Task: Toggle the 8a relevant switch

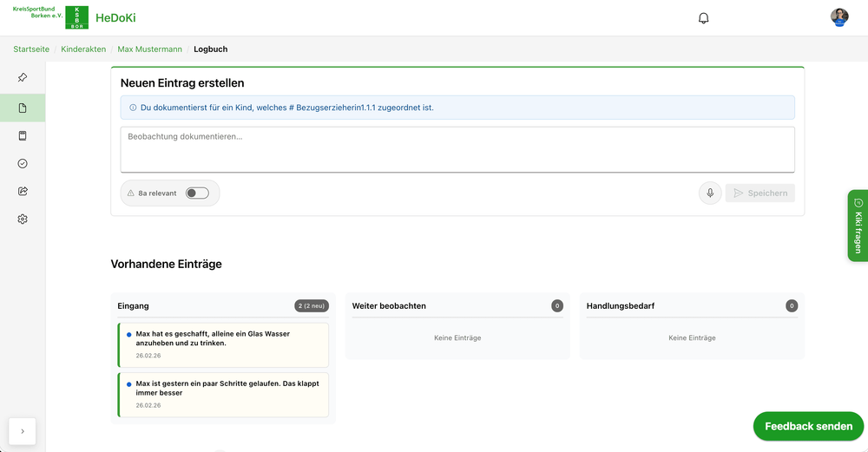Action: [x=197, y=193]
